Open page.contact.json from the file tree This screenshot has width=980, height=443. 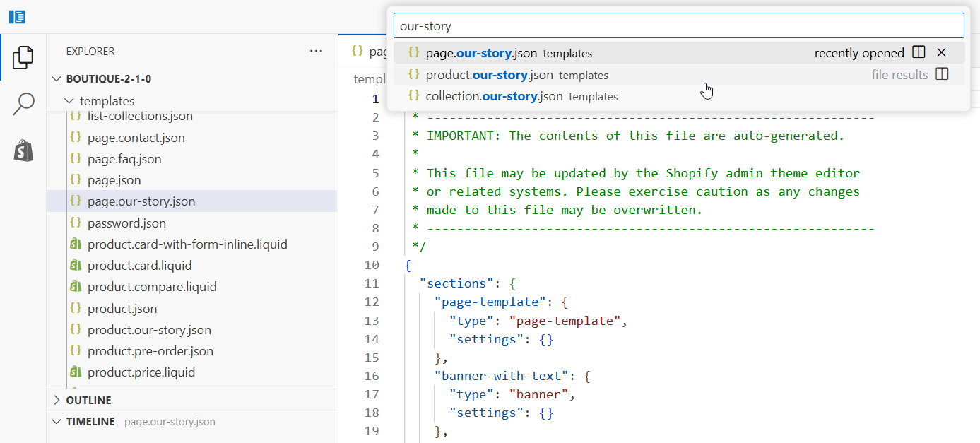click(136, 138)
